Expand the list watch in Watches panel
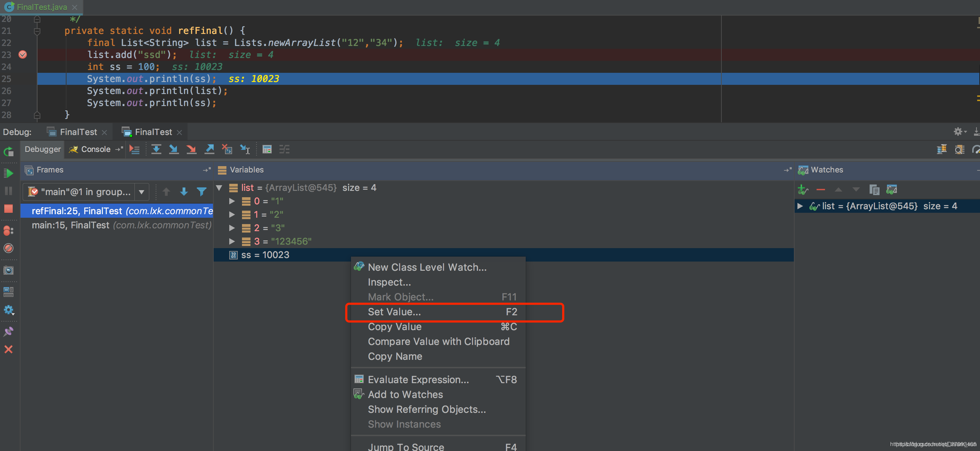This screenshot has height=451, width=980. (x=800, y=206)
